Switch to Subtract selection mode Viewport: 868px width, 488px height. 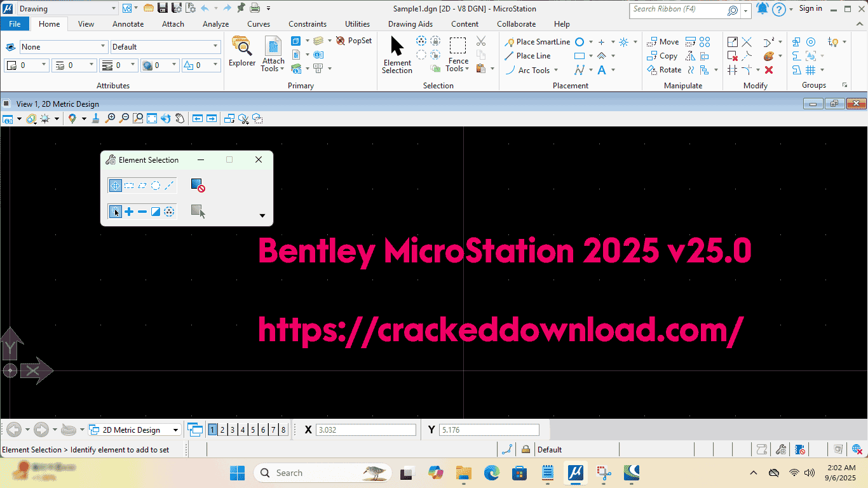[x=142, y=212]
